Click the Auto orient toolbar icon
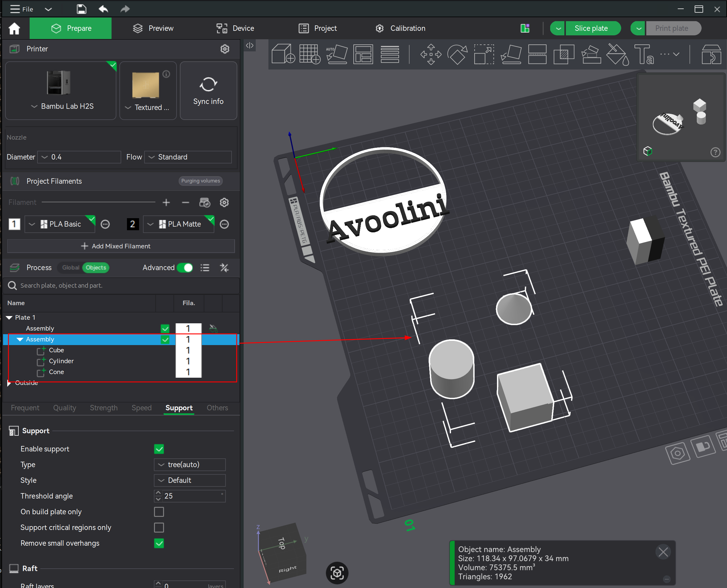Viewport: 727px width, 588px height. pyautogui.click(x=337, y=54)
